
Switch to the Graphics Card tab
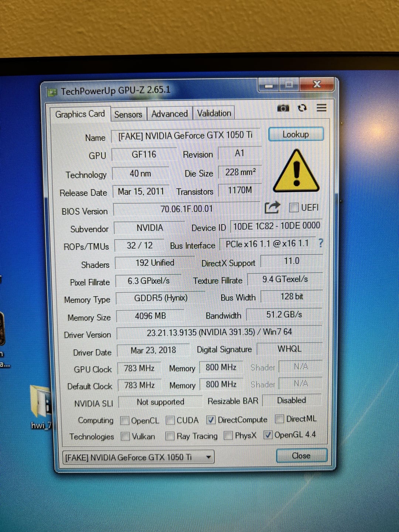point(80,114)
